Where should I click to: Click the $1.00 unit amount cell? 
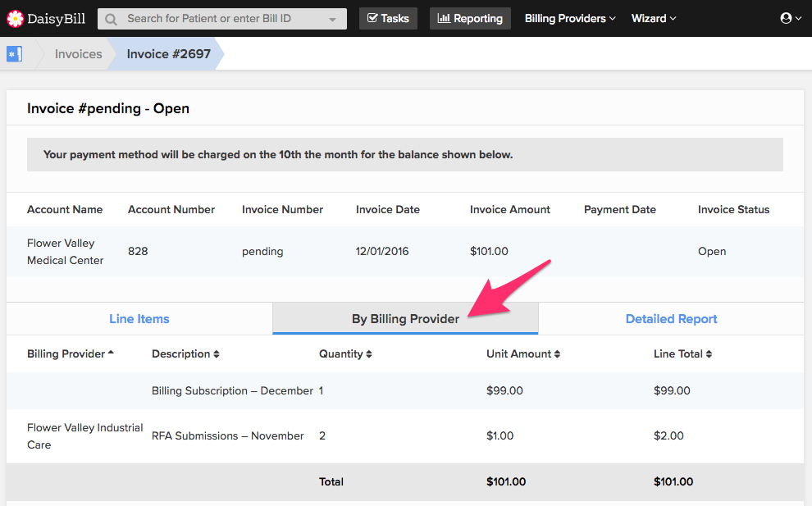pos(500,435)
